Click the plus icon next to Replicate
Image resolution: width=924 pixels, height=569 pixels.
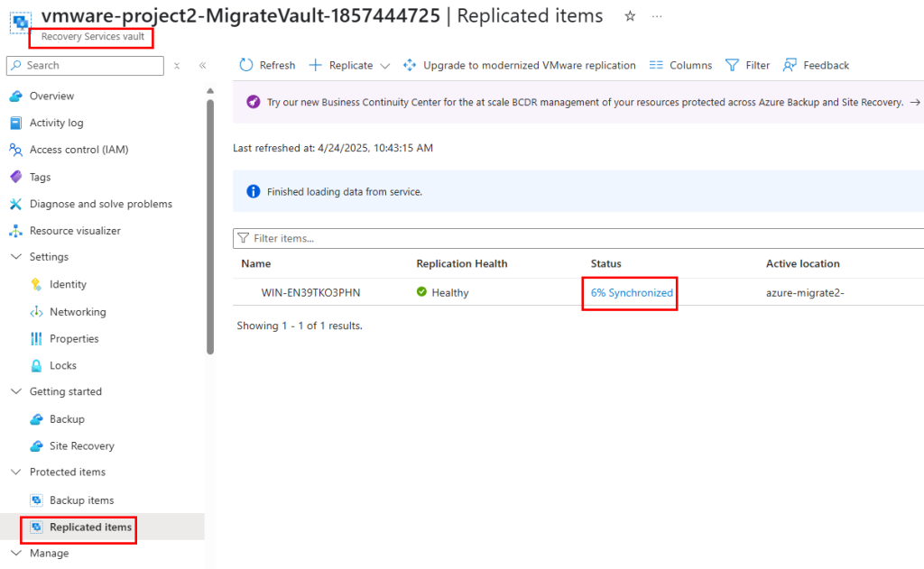coord(316,66)
